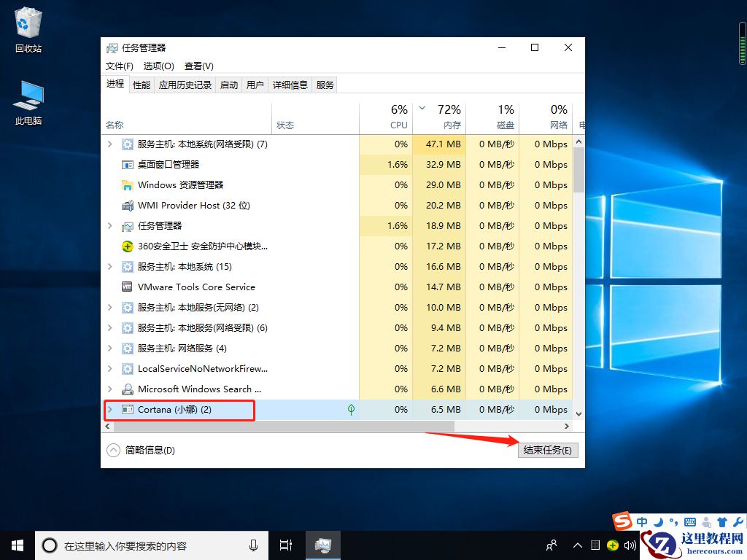Open Task View from the taskbar
The height and width of the screenshot is (560, 747).
click(x=285, y=545)
